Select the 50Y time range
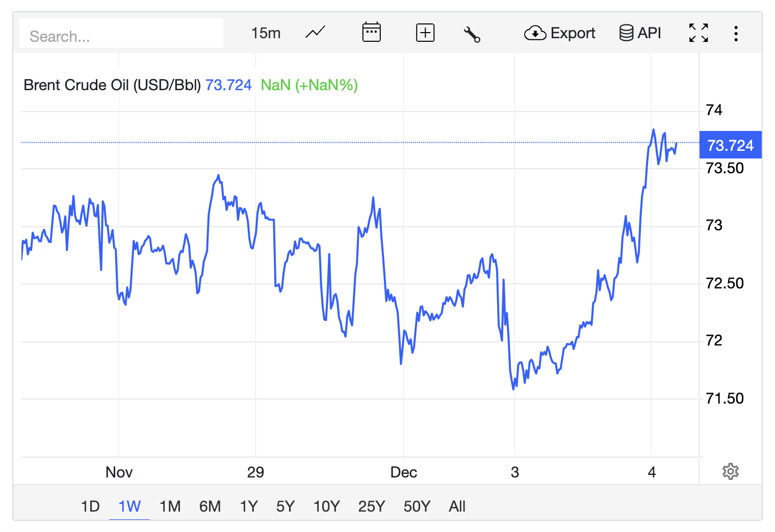775x532 pixels. (x=417, y=506)
